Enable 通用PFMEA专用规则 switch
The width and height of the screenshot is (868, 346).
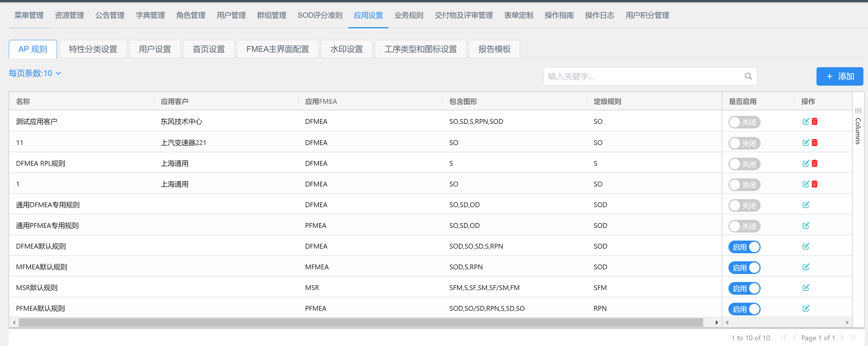coord(744,226)
